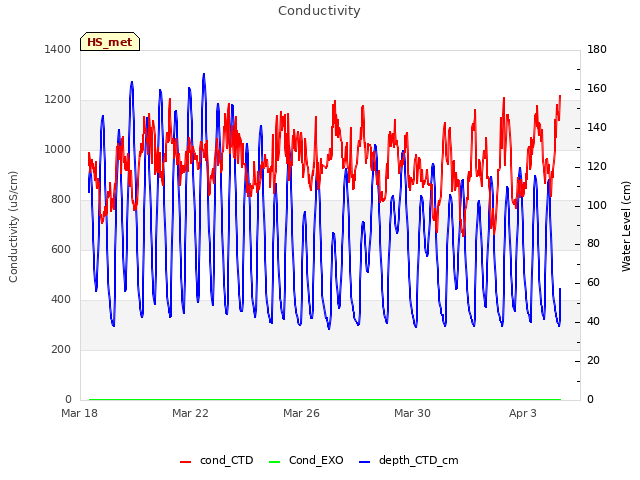The height and width of the screenshot is (480, 640).
Task: Click the 600 left axis label
Action: 61,249
